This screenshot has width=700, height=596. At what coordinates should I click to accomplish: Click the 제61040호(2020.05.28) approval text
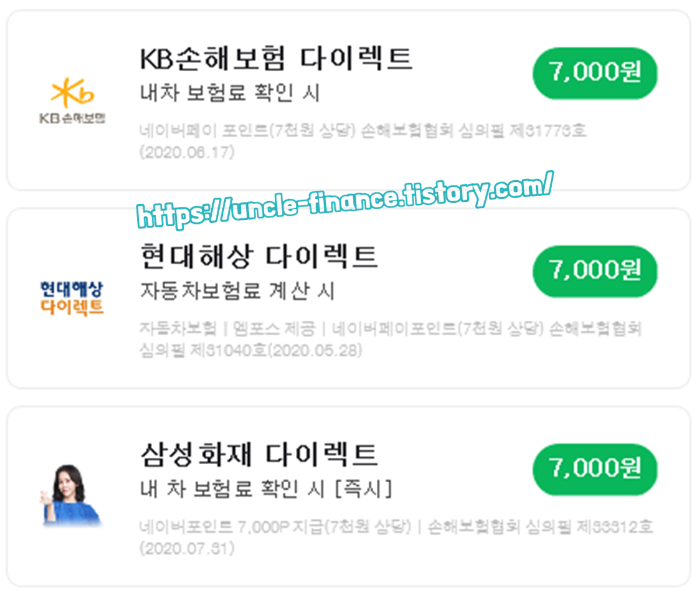click(x=276, y=350)
